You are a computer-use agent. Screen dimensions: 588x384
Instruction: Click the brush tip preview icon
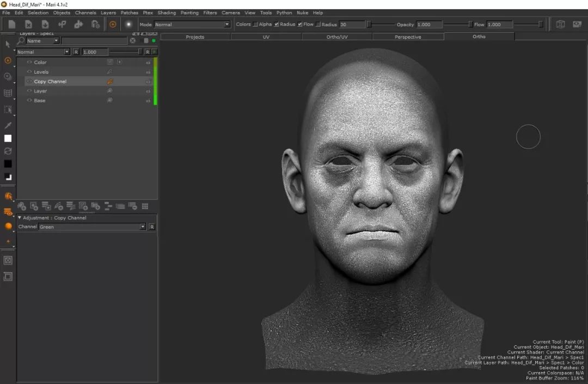tap(128, 25)
